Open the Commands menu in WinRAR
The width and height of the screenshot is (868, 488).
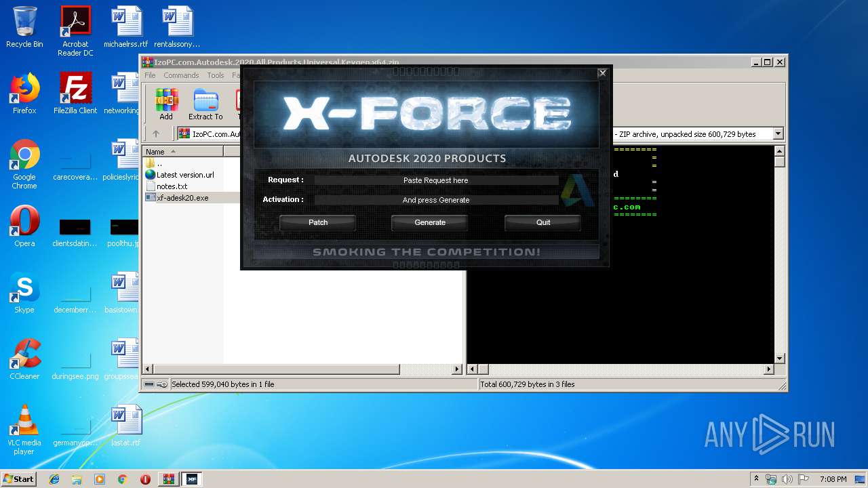coord(181,75)
